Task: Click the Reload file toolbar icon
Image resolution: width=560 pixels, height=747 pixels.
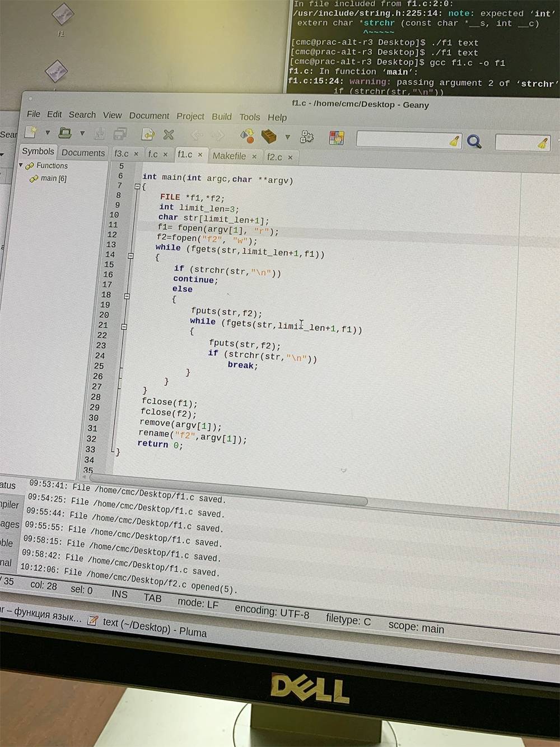Action: coord(148,134)
